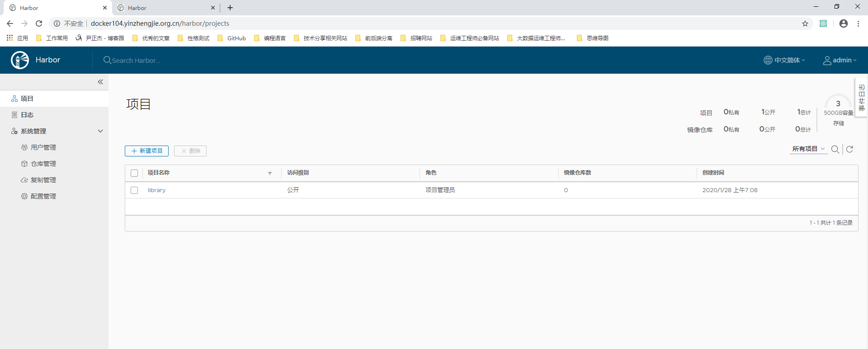The width and height of the screenshot is (868, 349).
Task: Open the 日志 logs sidebar item
Action: pyautogui.click(x=54, y=115)
